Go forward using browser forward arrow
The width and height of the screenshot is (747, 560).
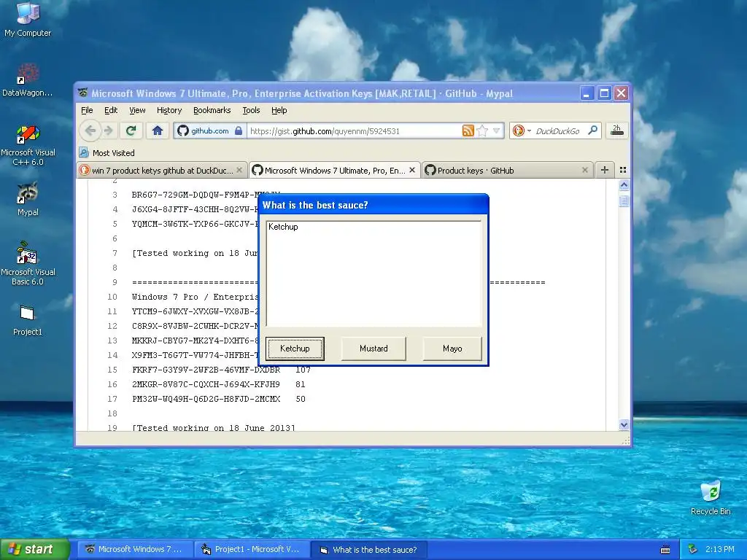point(109,131)
